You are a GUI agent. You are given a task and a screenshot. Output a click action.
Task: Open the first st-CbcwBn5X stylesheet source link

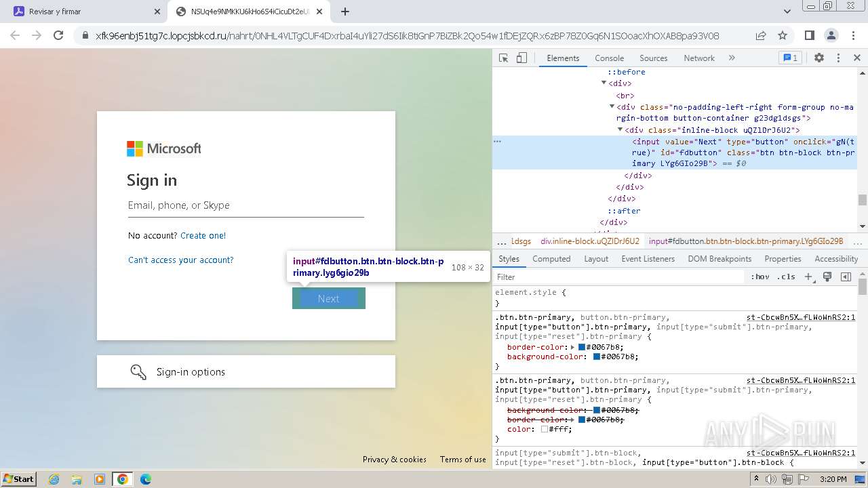(801, 317)
